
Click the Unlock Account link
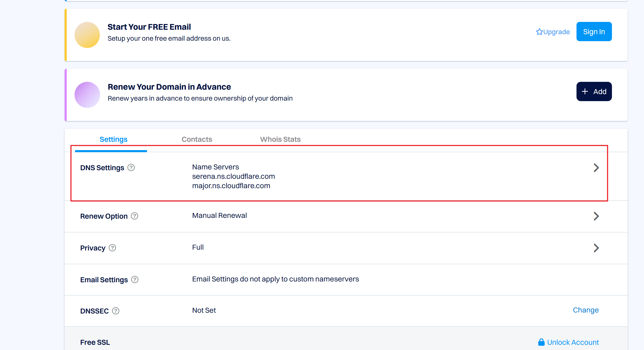coord(573,342)
